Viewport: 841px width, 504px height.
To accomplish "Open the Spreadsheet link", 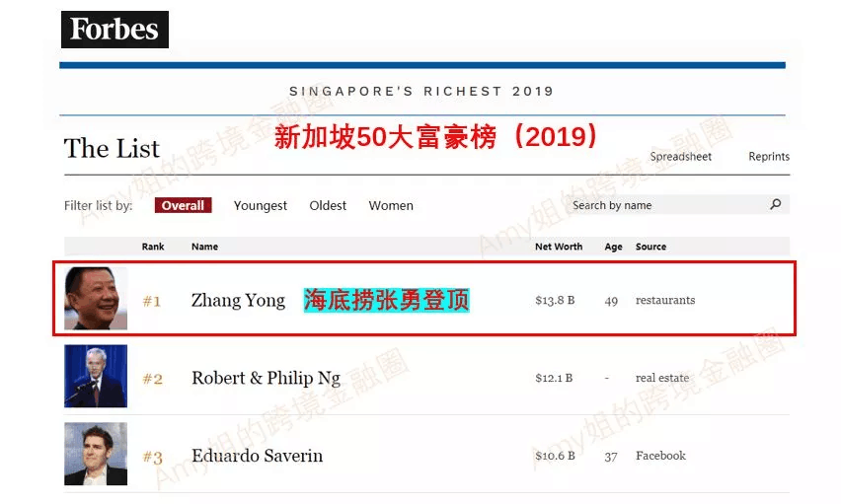I will [681, 157].
